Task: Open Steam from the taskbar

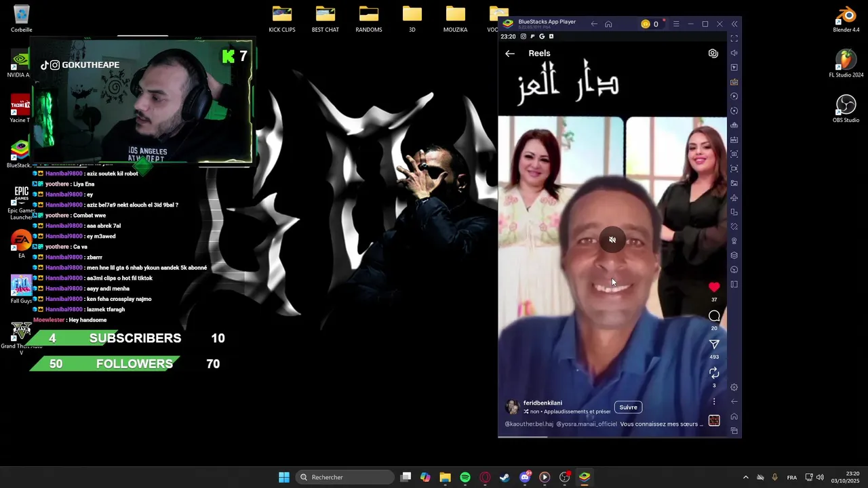Action: pyautogui.click(x=505, y=477)
